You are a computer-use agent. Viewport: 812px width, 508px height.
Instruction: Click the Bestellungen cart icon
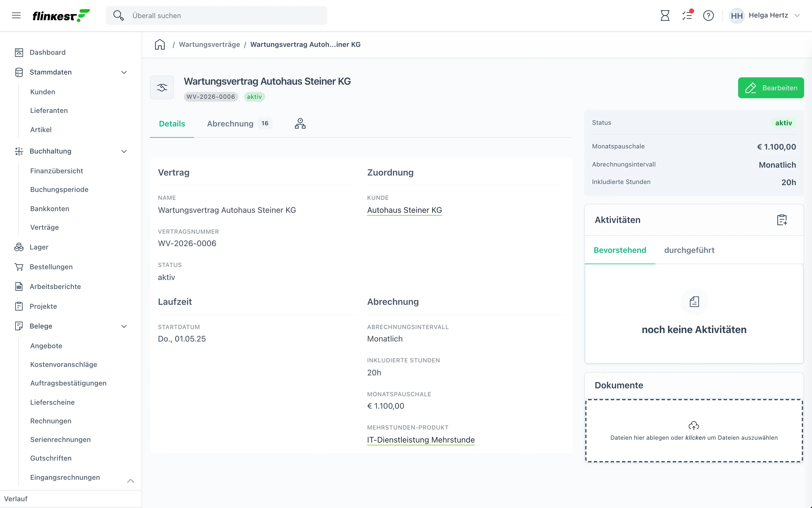click(19, 267)
